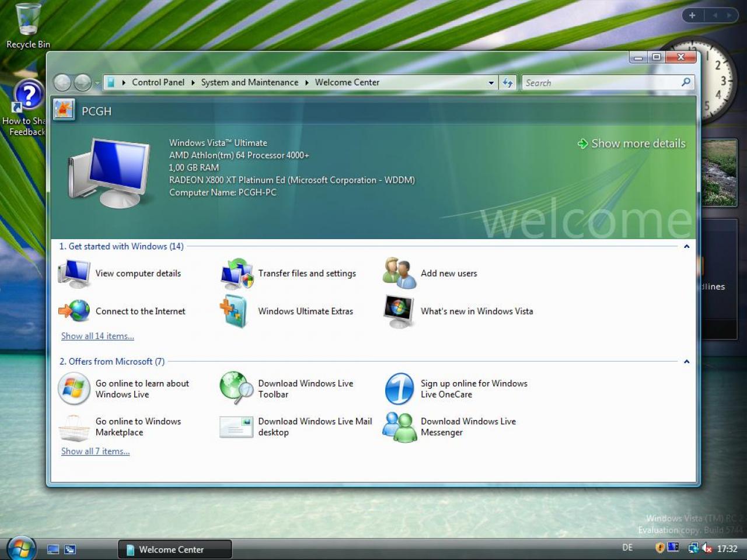Viewport: 747px width, 560px height.
Task: Expand the arrow after Control Panel breadcrumb
Action: [x=193, y=82]
